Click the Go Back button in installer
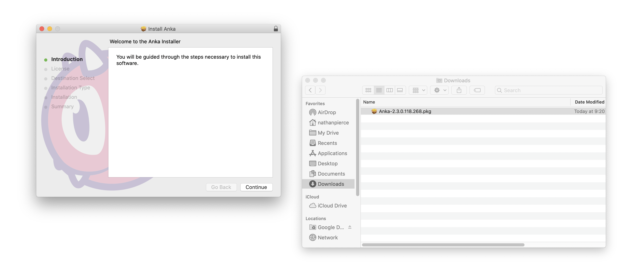Screen dimensions: 644x274 click(x=221, y=187)
